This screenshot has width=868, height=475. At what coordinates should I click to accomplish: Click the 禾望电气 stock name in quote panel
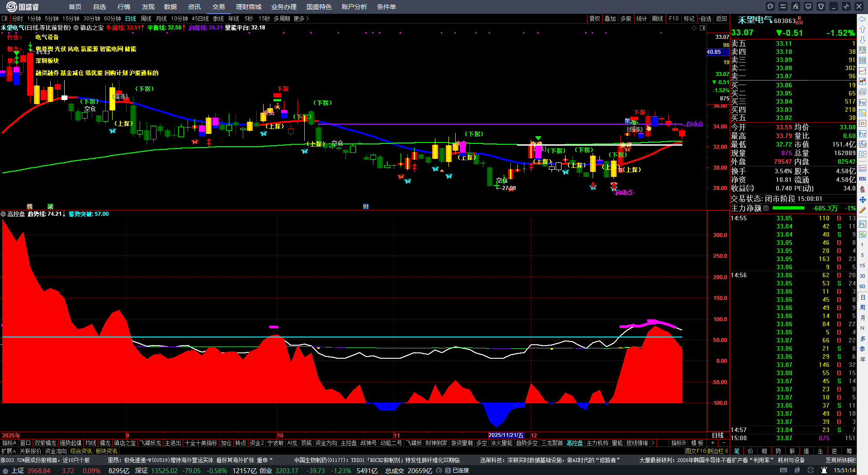point(755,20)
